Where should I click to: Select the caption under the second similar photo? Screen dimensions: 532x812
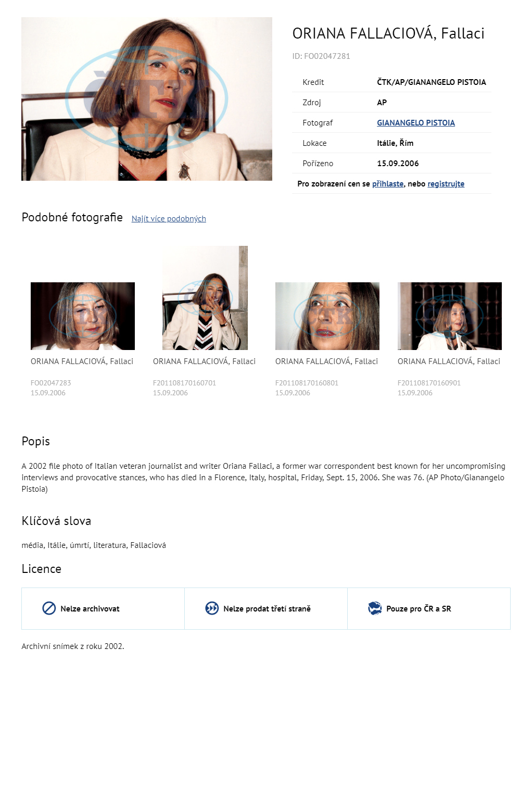205,361
